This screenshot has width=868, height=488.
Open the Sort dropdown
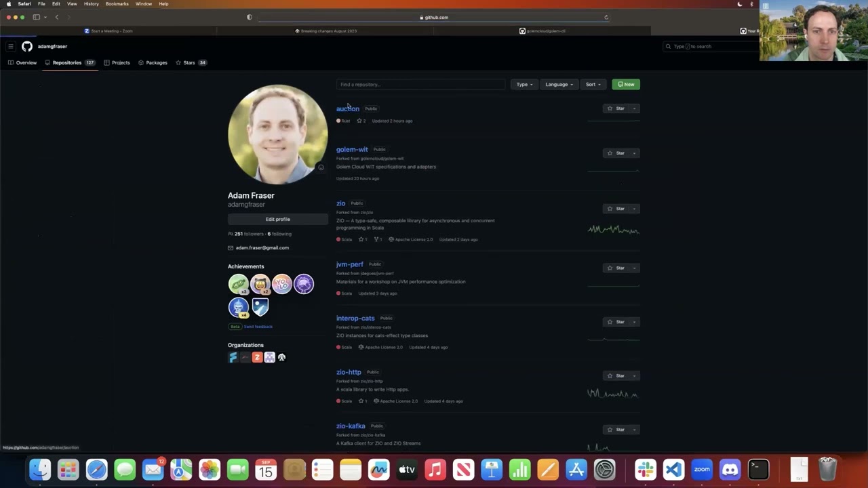pos(593,85)
